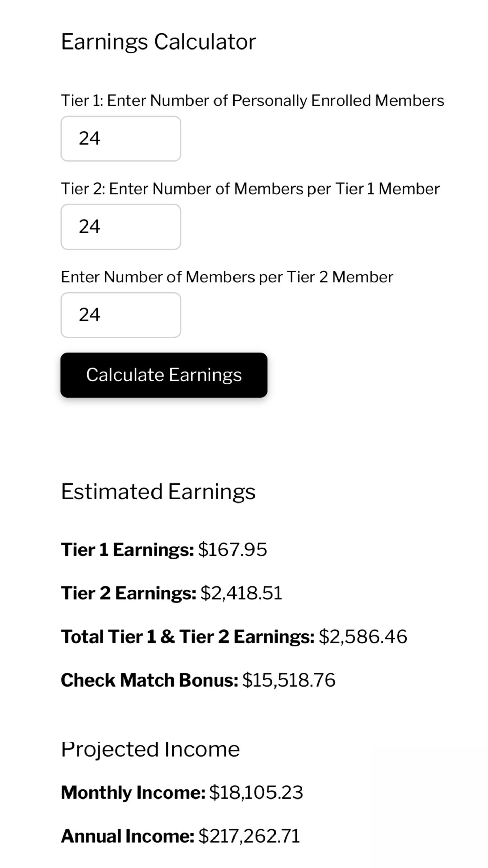488x868 pixels.
Task: Click the Check Match Bonus label
Action: tap(149, 680)
